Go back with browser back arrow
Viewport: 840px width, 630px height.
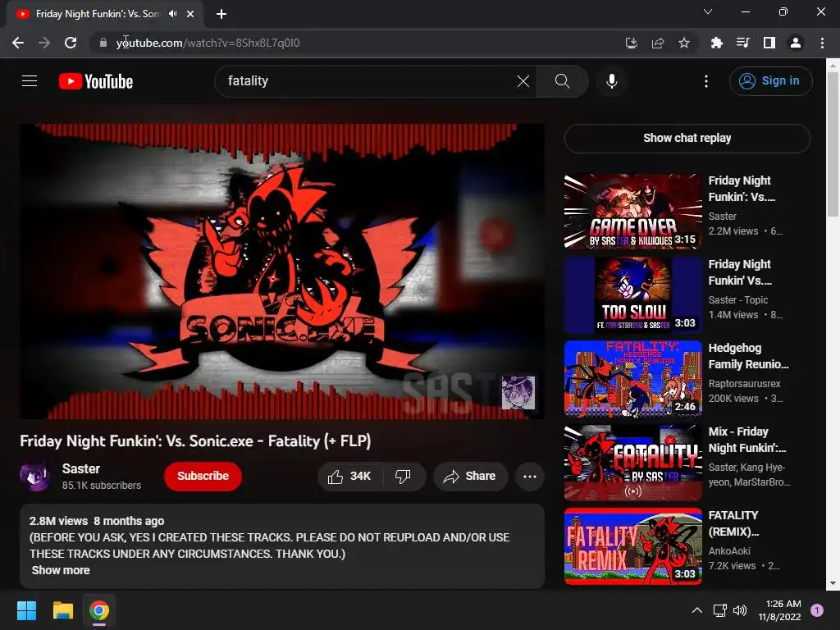click(18, 43)
